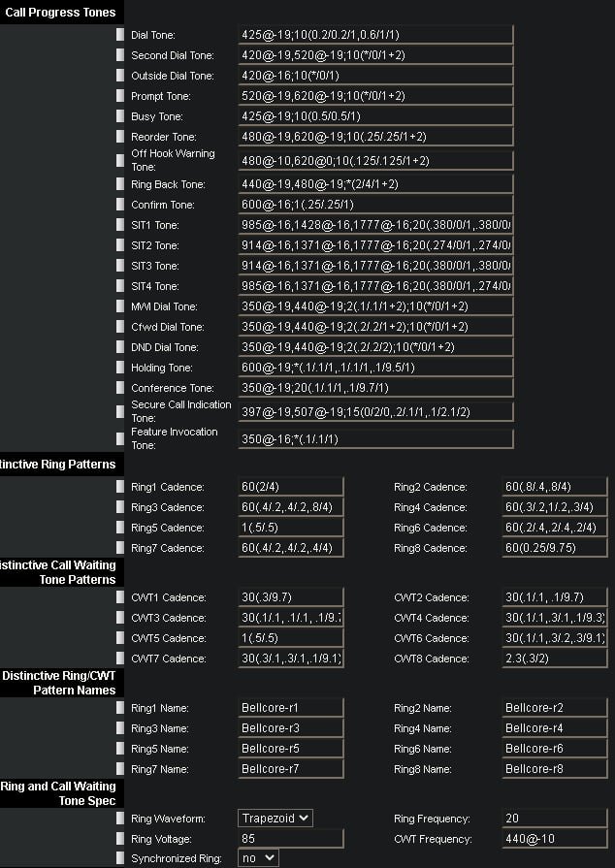Focus the Reorder Tone input field
The height and width of the screenshot is (868, 615).
375,137
